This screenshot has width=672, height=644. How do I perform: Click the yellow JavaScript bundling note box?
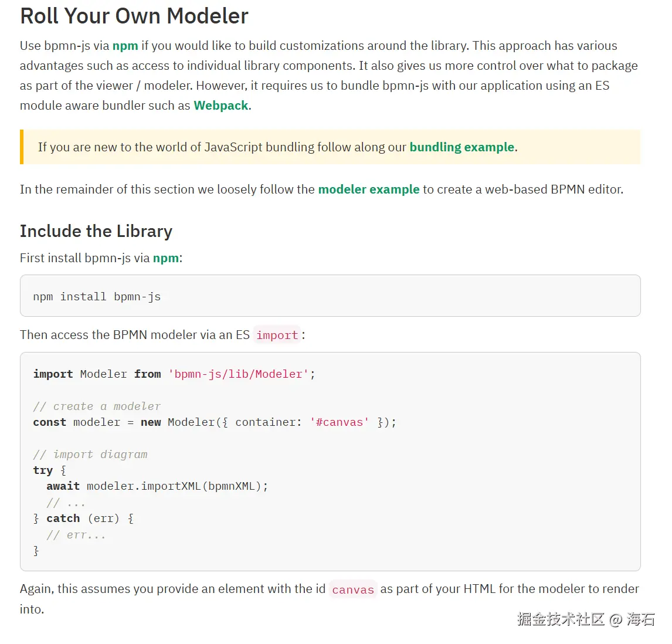pyautogui.click(x=330, y=147)
